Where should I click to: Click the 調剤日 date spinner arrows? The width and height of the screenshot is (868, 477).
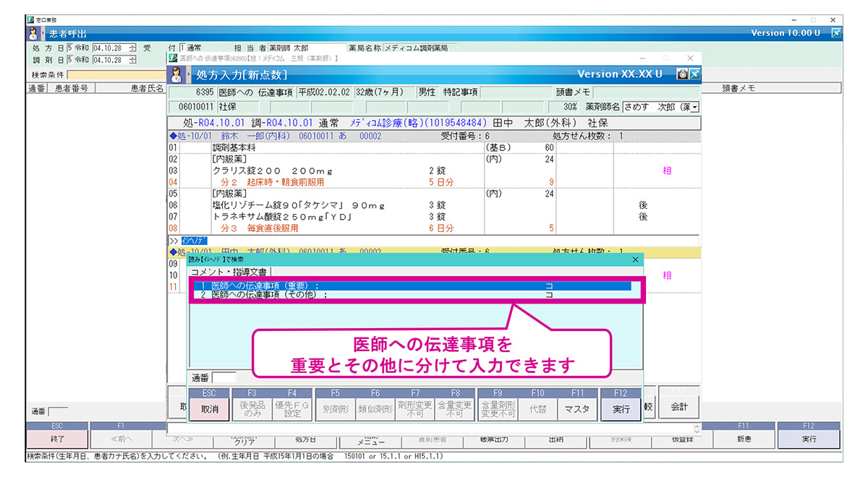pyautogui.click(x=132, y=60)
